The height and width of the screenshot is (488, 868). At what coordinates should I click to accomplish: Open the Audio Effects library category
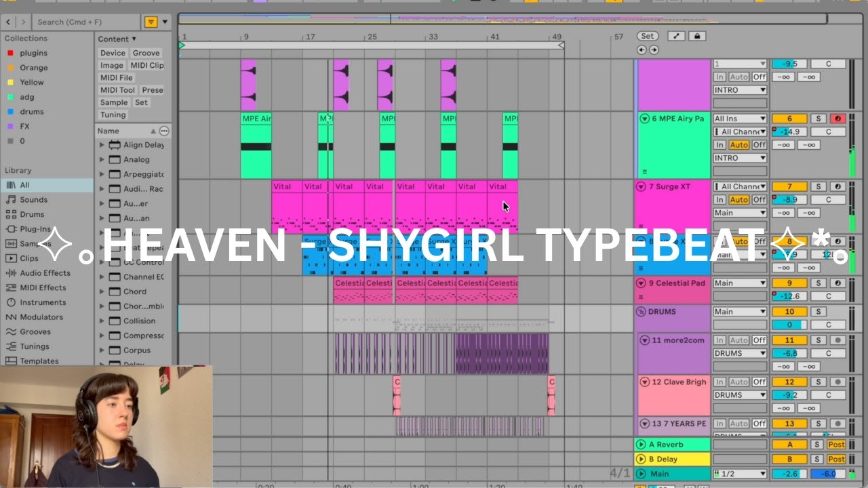(x=45, y=273)
